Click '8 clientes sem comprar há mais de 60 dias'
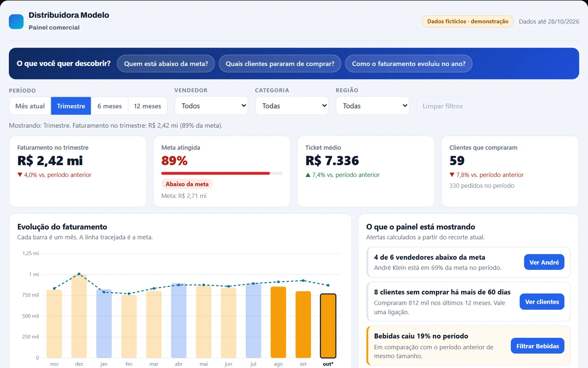 pyautogui.click(x=442, y=292)
